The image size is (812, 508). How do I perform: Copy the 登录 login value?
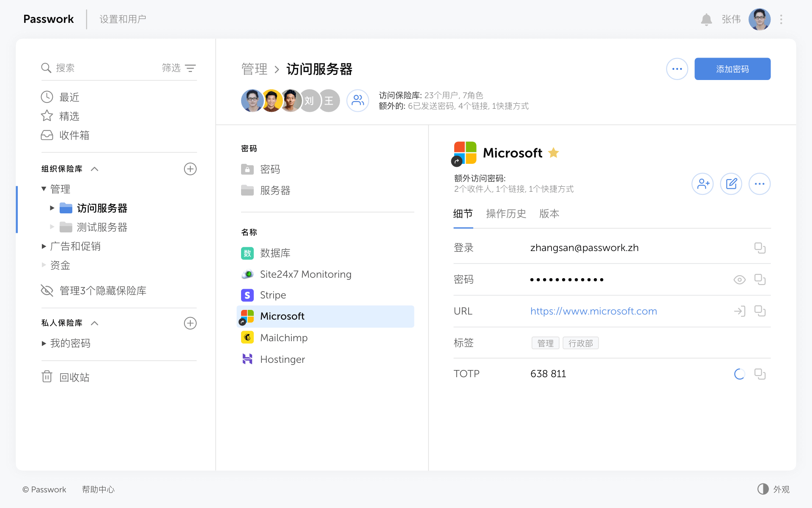point(760,248)
